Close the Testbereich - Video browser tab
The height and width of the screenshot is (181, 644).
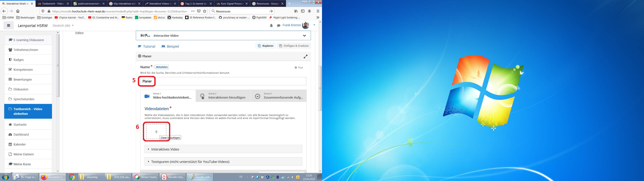click(68, 4)
